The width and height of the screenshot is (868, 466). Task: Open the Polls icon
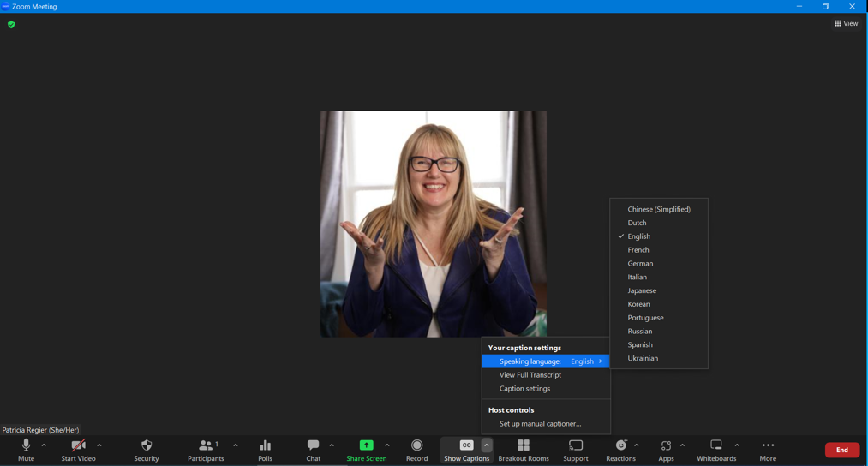[x=265, y=445]
